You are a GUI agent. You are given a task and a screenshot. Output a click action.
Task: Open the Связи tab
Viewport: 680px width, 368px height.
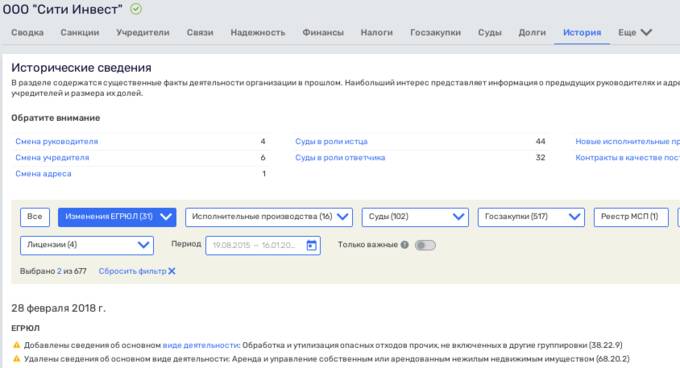click(200, 33)
